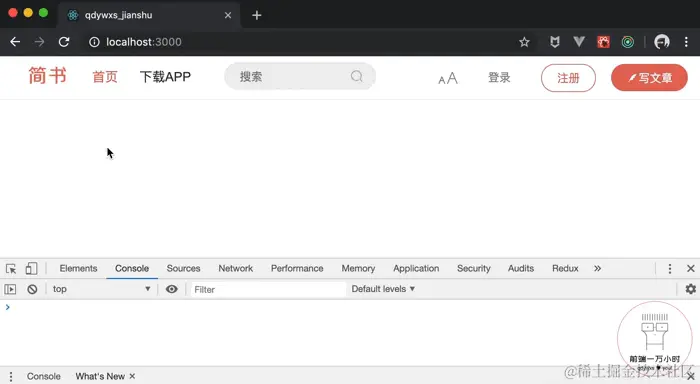Go back to the previous page
Viewport: 700px width, 384px height.
pos(15,42)
